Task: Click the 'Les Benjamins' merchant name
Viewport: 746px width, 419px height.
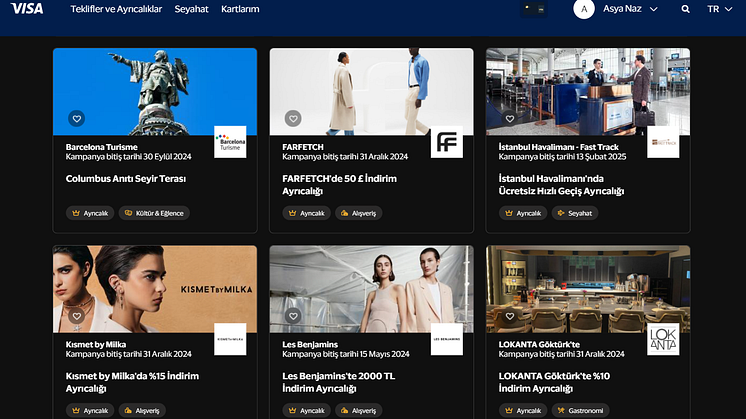Action: 310,344
